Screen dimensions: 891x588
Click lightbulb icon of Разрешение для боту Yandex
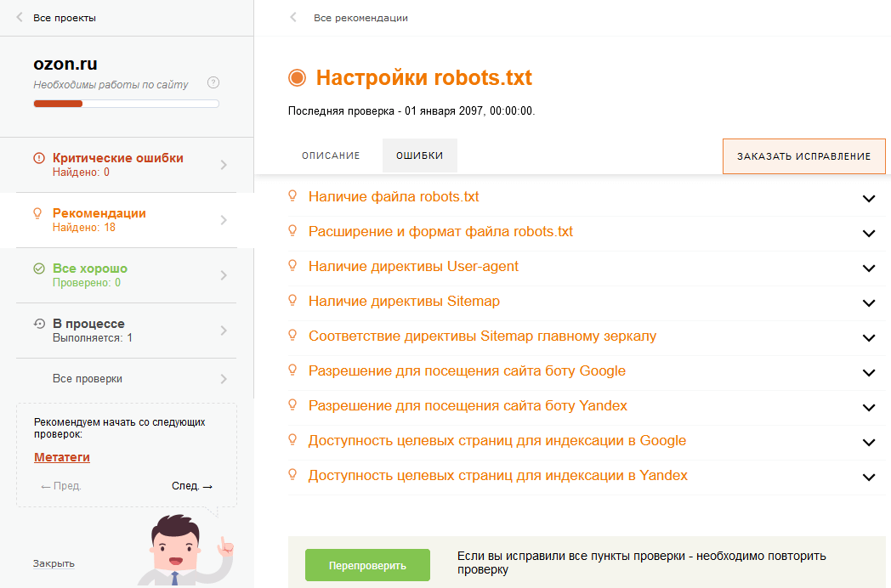coord(292,404)
